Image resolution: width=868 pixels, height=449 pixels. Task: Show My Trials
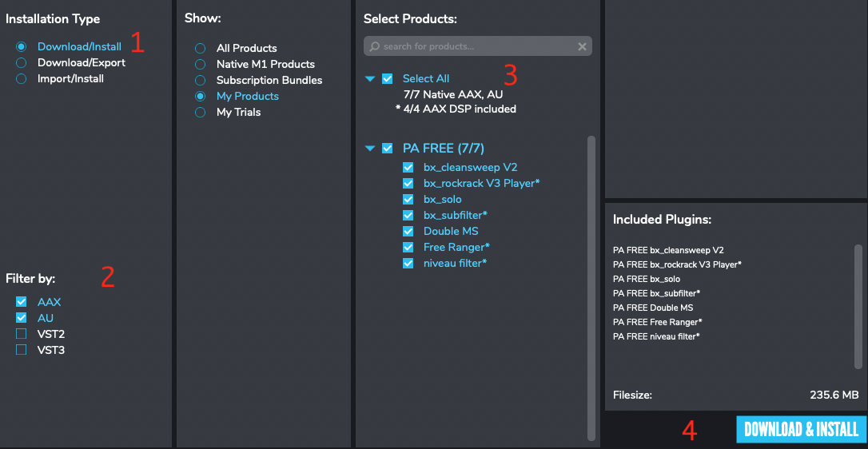point(201,113)
